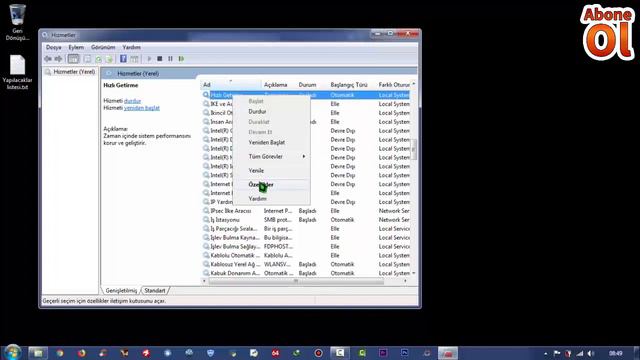Switch to the Standart tab
The image size is (640, 360).
coord(155,291)
